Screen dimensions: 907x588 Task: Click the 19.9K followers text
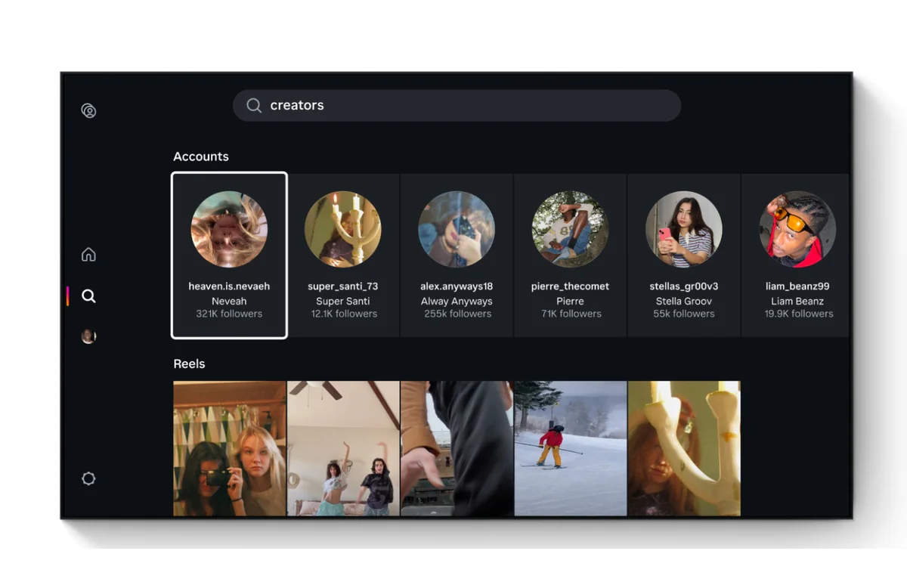799,314
